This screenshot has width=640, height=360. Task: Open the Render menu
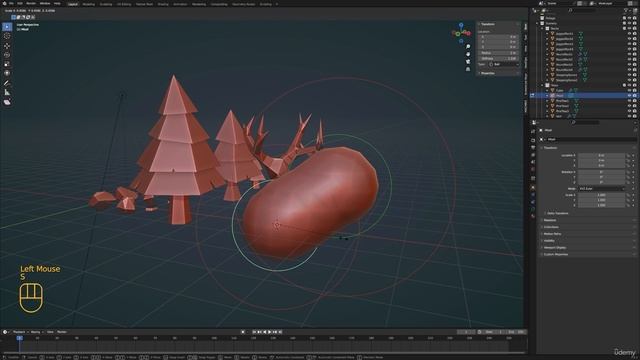point(31,3)
